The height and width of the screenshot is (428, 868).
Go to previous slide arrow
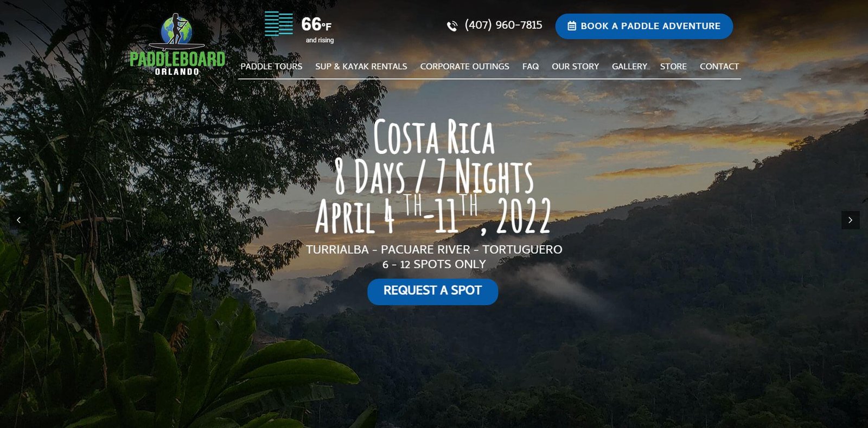18,220
